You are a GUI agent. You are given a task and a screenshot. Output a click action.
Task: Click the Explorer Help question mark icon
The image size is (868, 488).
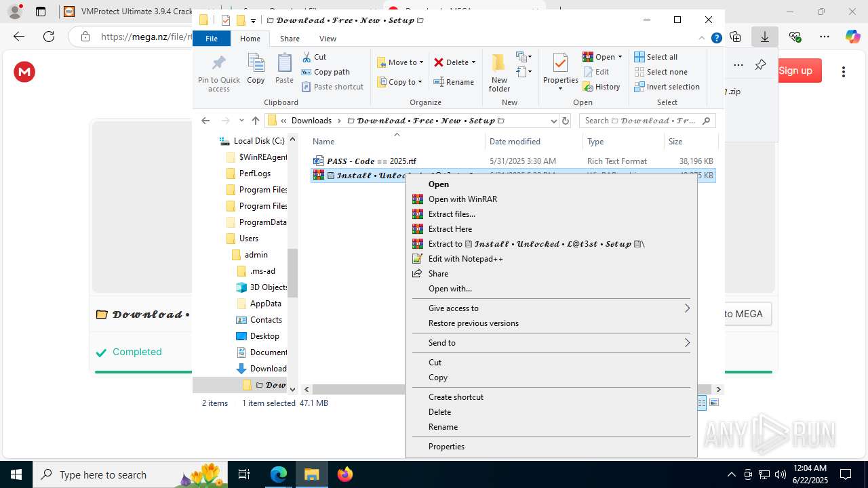(x=716, y=39)
